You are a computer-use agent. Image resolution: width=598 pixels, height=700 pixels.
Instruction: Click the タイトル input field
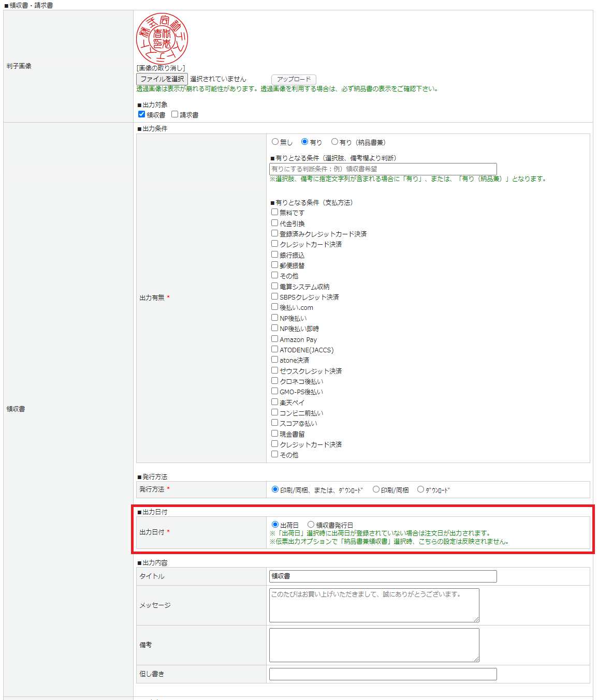click(383, 576)
